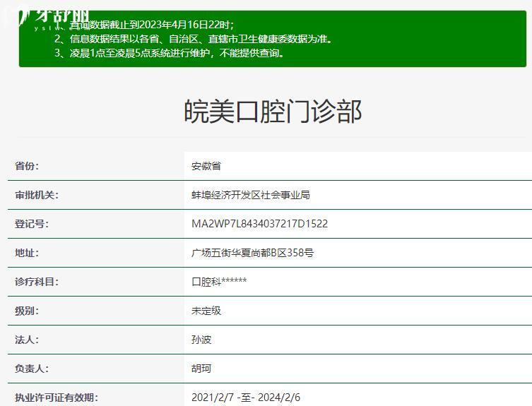Viewport: 532px width, 406px height.
Task: Click the value 口腔科******
Action: coord(219,282)
